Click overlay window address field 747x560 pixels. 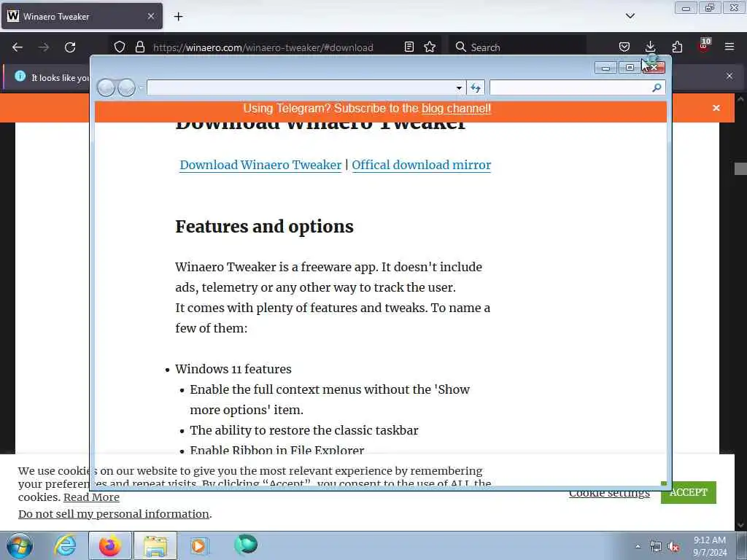(301, 87)
